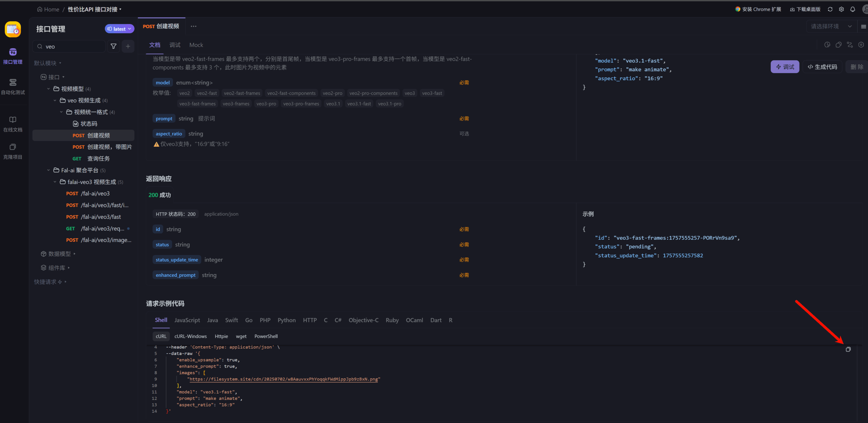This screenshot has height=423, width=868.
Task: Click the filter icon beside search box
Action: point(114,46)
